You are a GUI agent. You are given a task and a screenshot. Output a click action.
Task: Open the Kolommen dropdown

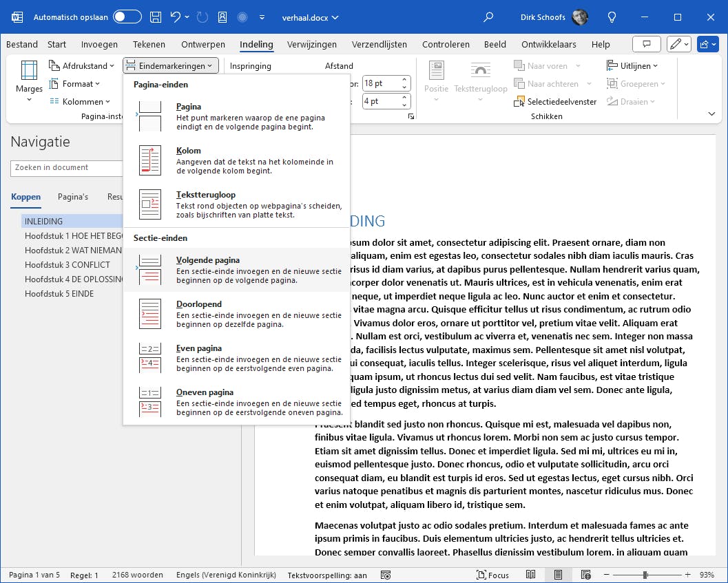tap(80, 102)
